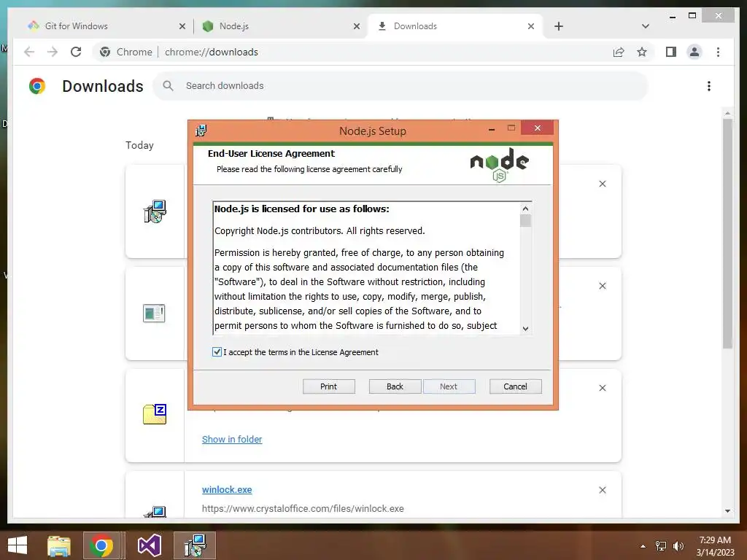
Task: Click the license text scroll up arrow
Action: pos(525,208)
